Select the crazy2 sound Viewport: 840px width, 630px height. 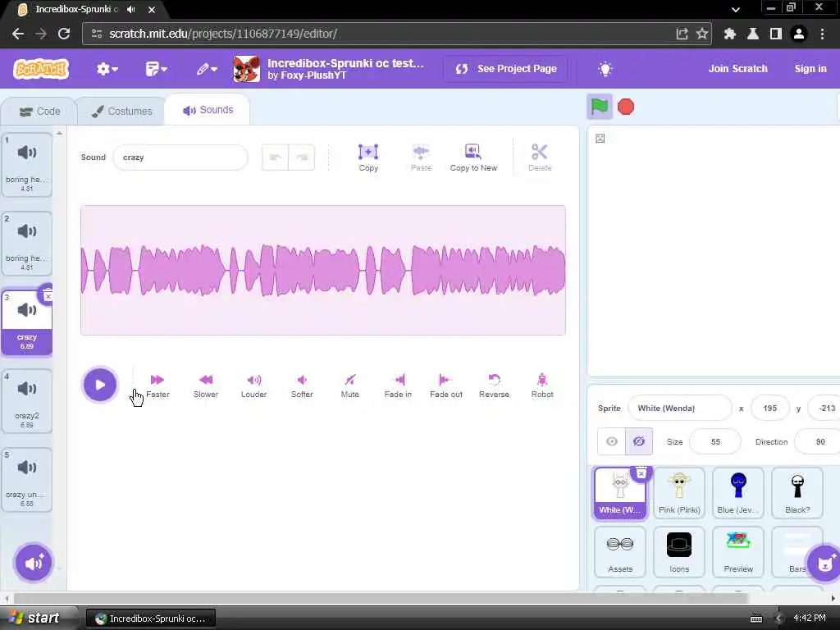click(x=27, y=401)
